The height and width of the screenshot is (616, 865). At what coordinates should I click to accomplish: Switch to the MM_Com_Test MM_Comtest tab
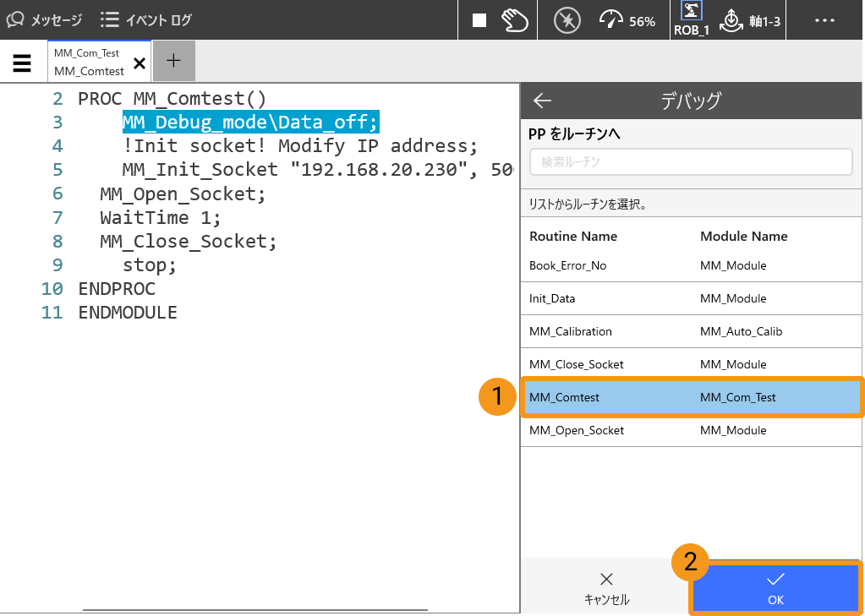89,62
